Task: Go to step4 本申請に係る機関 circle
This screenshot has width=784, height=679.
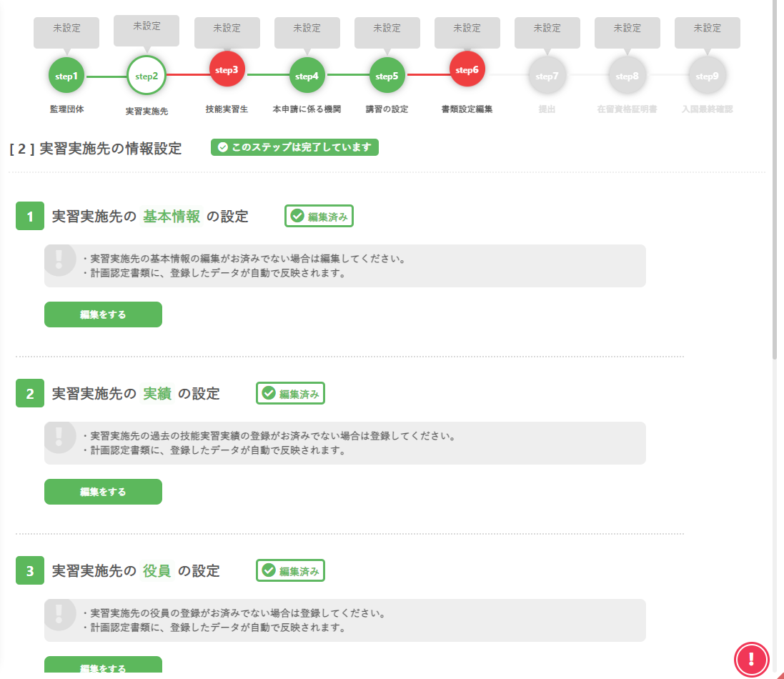Action: tap(307, 76)
